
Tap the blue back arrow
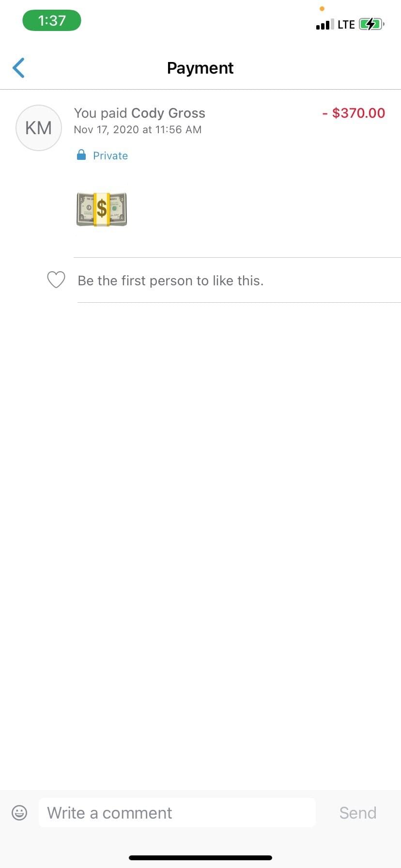(x=18, y=68)
